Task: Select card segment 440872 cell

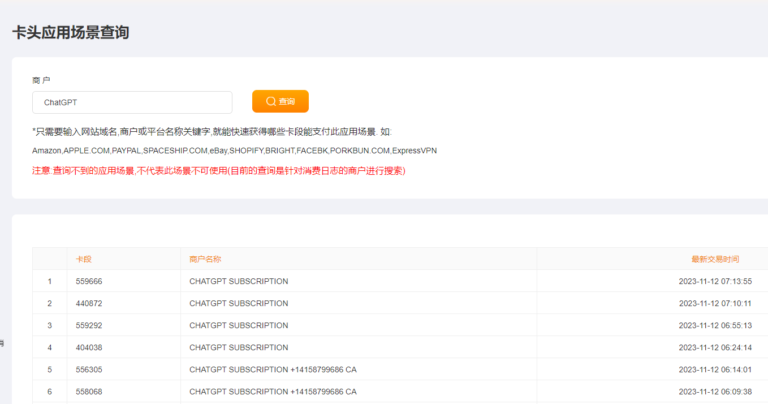Action: (x=89, y=303)
